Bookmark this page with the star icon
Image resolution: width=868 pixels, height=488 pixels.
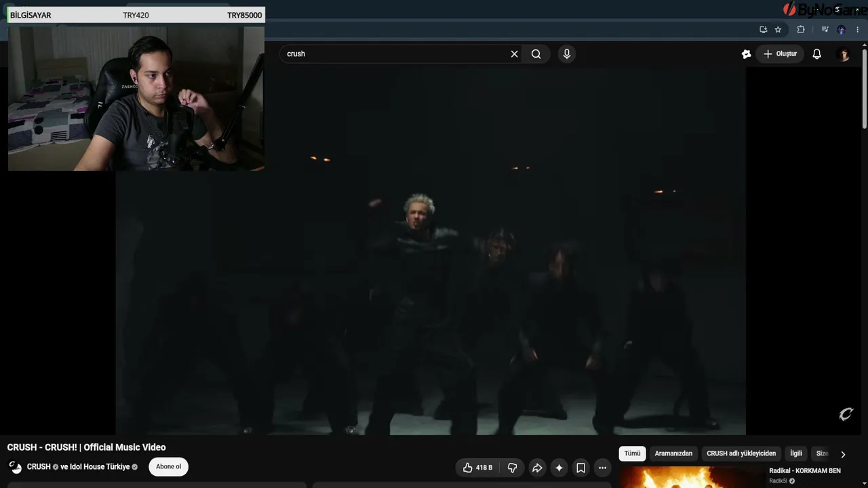778,30
